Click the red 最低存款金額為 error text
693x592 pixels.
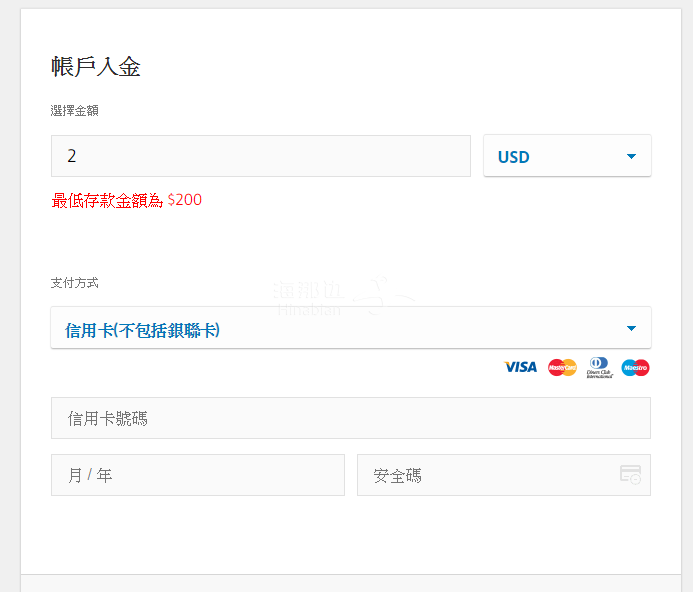click(107, 200)
